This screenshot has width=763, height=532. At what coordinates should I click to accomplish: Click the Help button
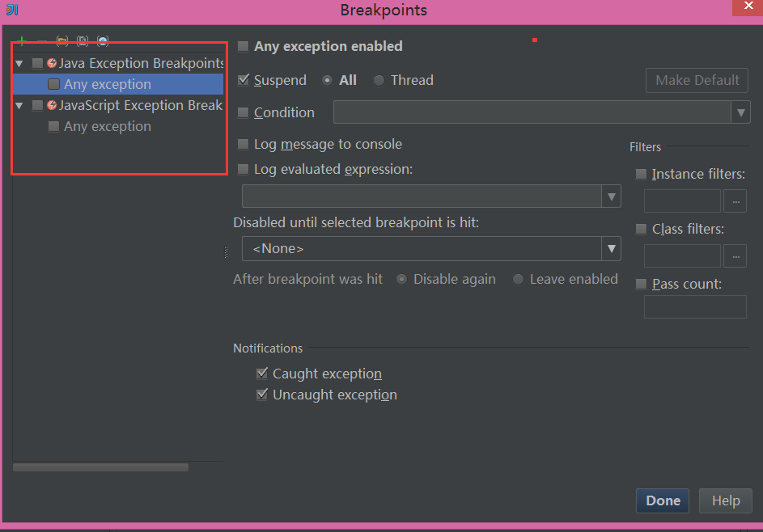click(x=725, y=500)
